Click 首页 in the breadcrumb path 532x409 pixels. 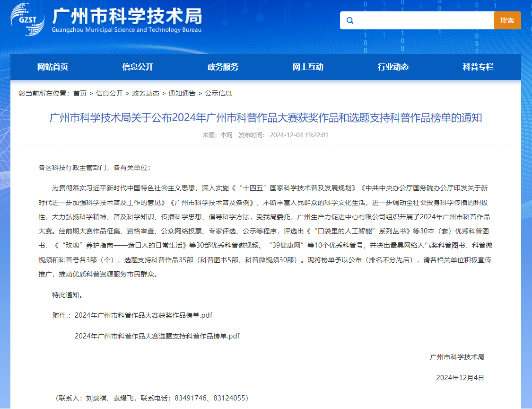point(80,93)
